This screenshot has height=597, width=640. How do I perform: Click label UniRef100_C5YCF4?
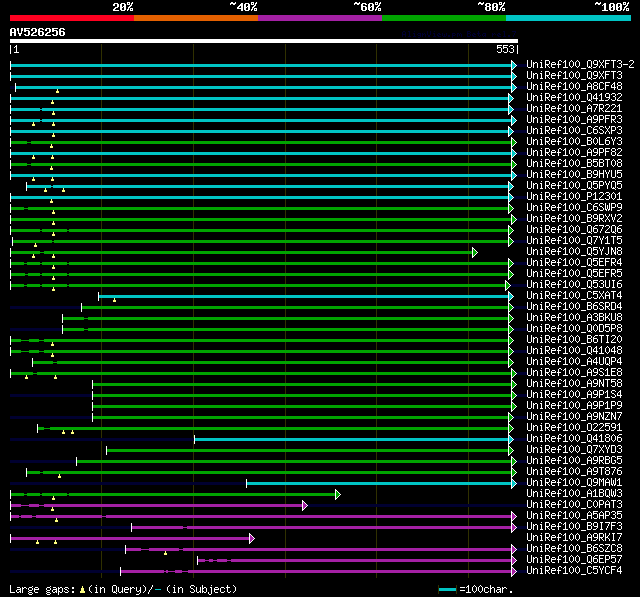coord(574,571)
